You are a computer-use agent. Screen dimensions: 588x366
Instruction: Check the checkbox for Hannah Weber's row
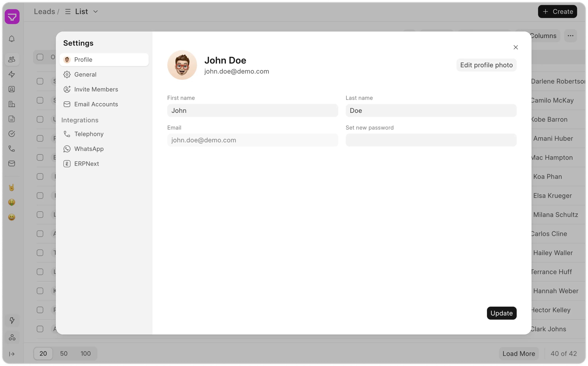coord(40,291)
